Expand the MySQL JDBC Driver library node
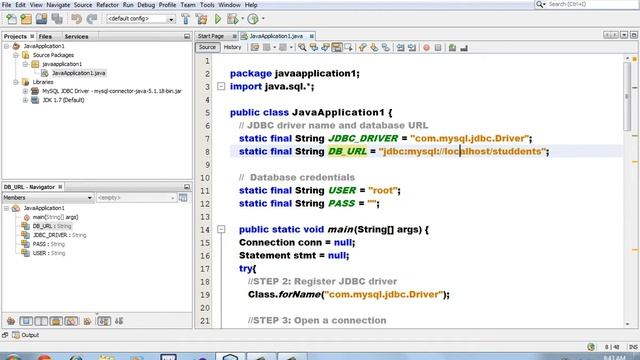The height and width of the screenshot is (360, 640). 25,91
